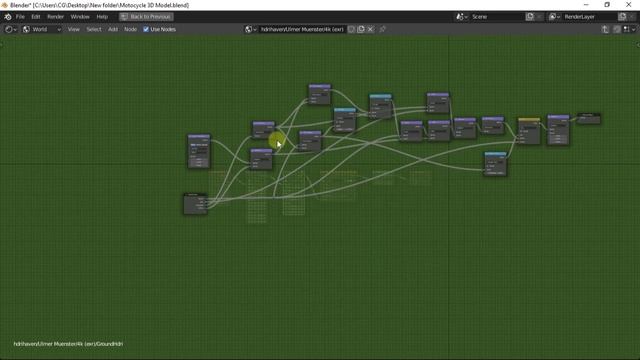The width and height of the screenshot is (640, 360).
Task: Open the world datablock browse dropdown
Action: [250, 29]
